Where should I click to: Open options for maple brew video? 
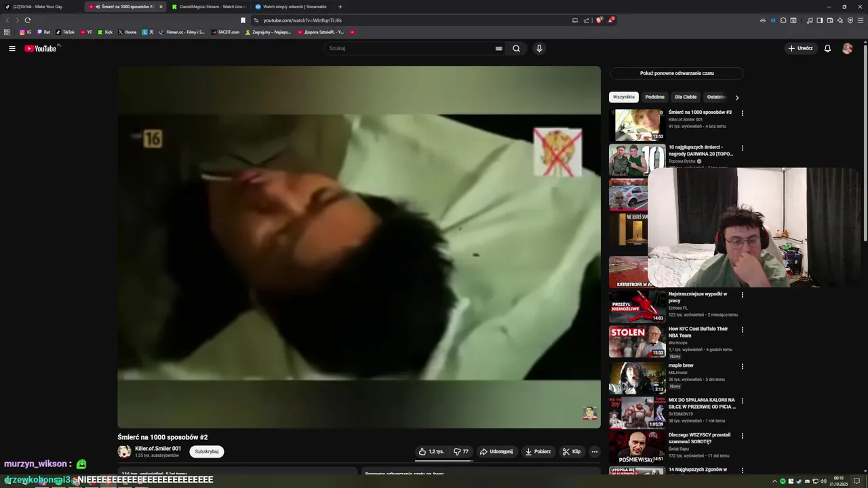point(742,366)
